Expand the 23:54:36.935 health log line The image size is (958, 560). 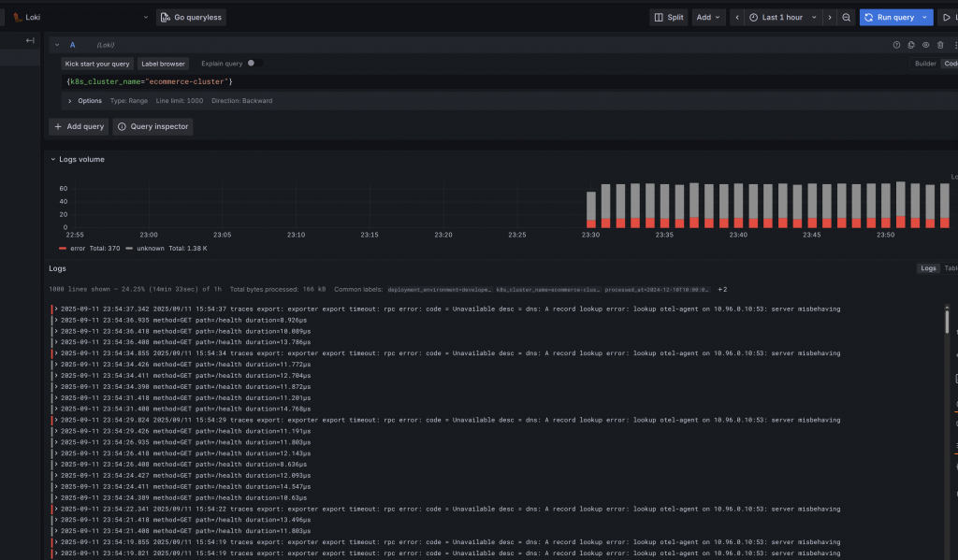[x=56, y=320]
